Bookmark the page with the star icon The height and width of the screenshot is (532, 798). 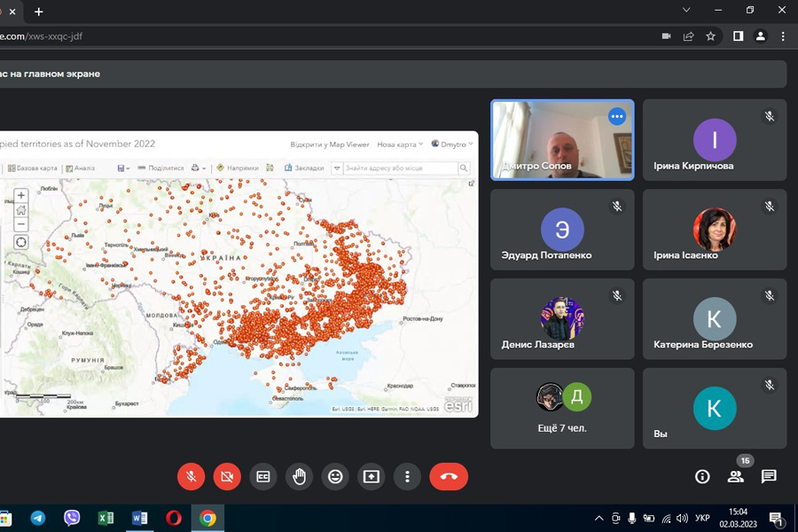[x=710, y=36]
